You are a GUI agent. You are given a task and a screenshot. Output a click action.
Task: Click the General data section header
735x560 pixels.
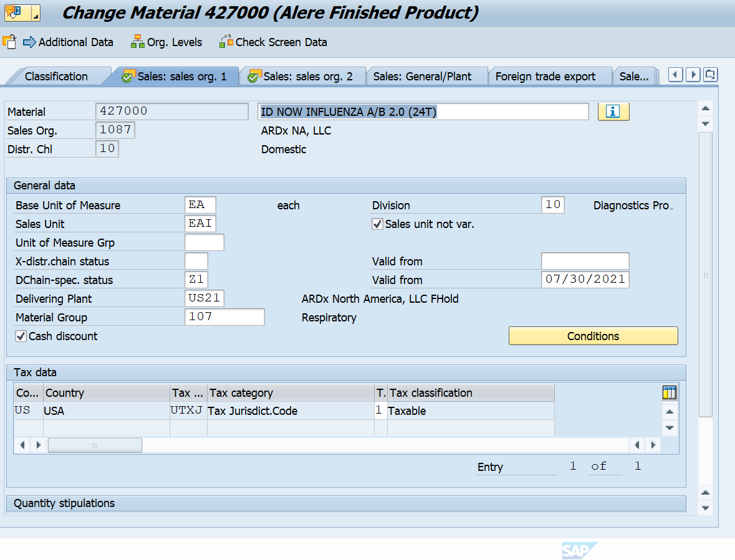(346, 186)
